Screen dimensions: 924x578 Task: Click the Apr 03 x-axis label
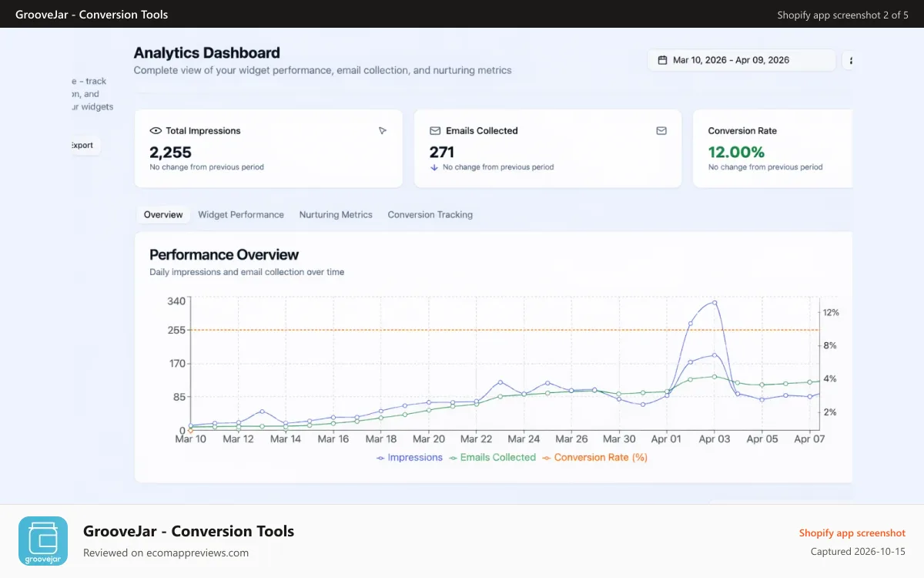[714, 439]
